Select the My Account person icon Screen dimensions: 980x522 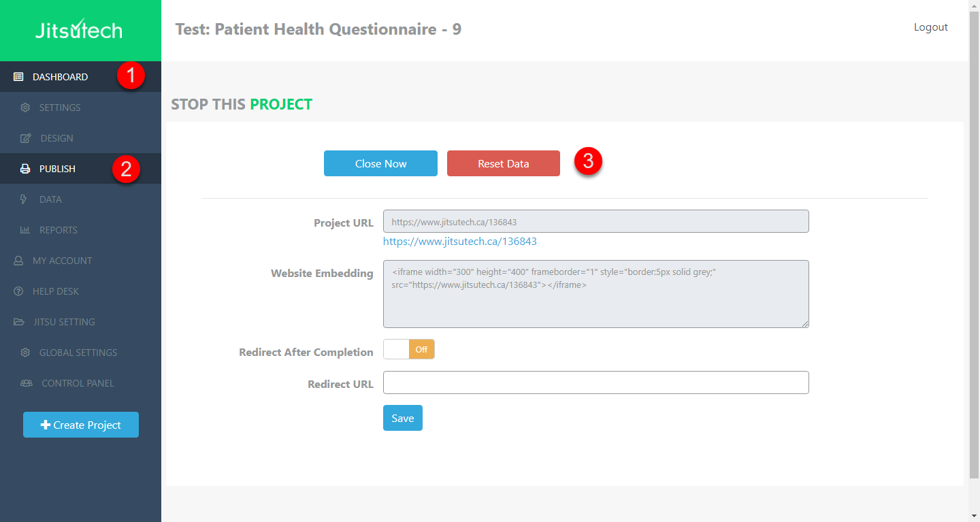coord(19,260)
